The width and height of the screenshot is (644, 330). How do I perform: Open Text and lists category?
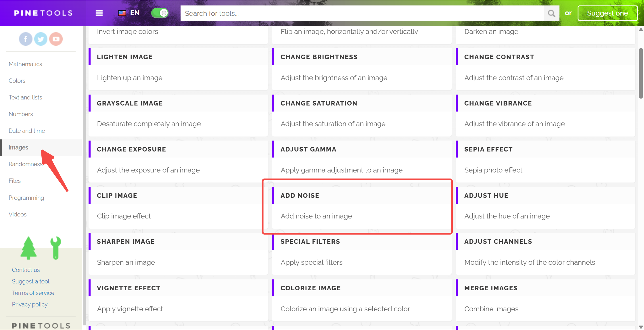click(25, 97)
